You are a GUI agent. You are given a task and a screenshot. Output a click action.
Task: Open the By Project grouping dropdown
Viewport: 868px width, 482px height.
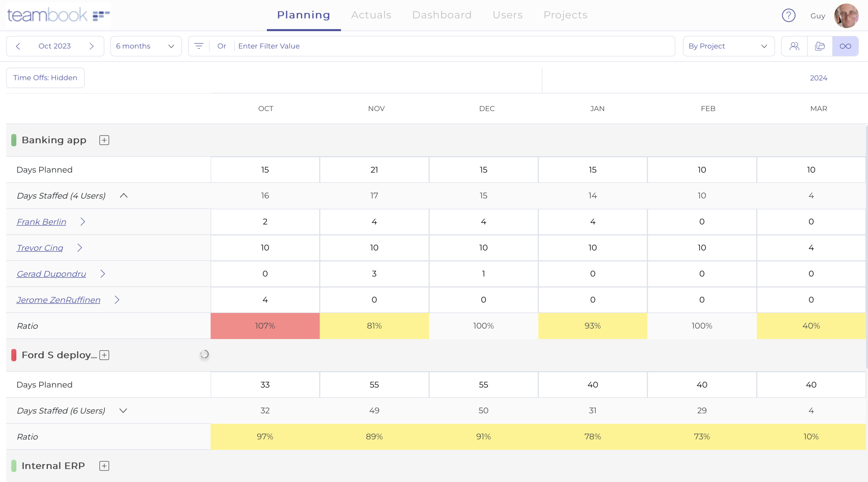click(728, 46)
